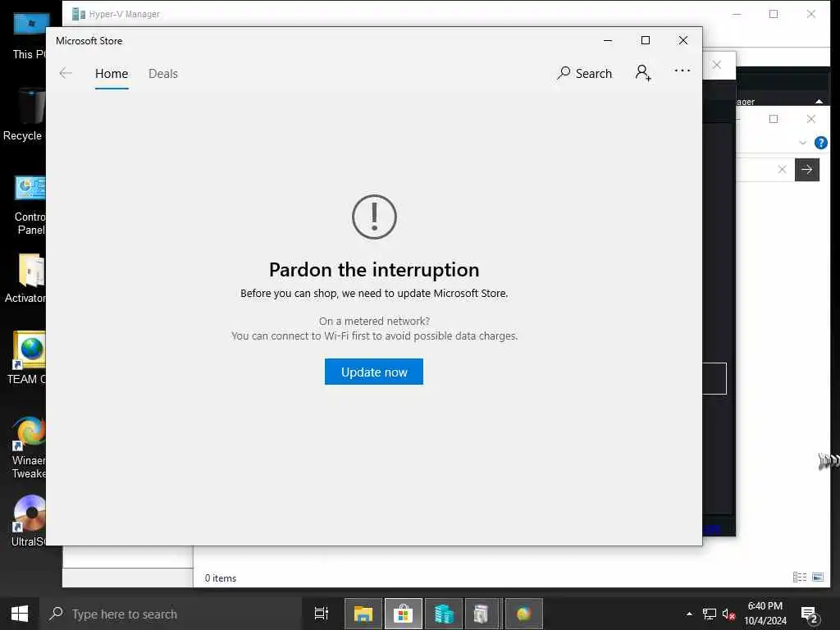Open the colorful ball taskbar app
The height and width of the screenshot is (630, 840).
tap(524, 614)
